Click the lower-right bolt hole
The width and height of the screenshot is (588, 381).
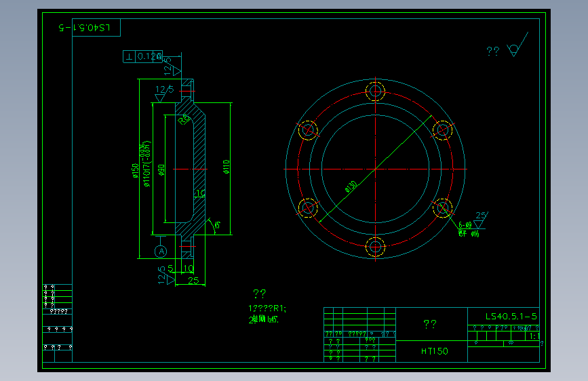click(x=443, y=208)
